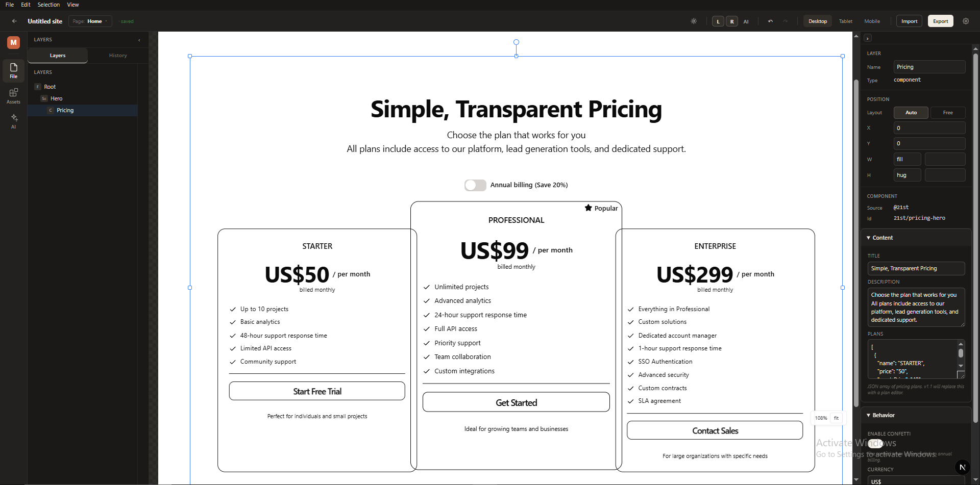Open the width mode 'fill' dropdown
The height and width of the screenshot is (485, 980).
pos(908,159)
